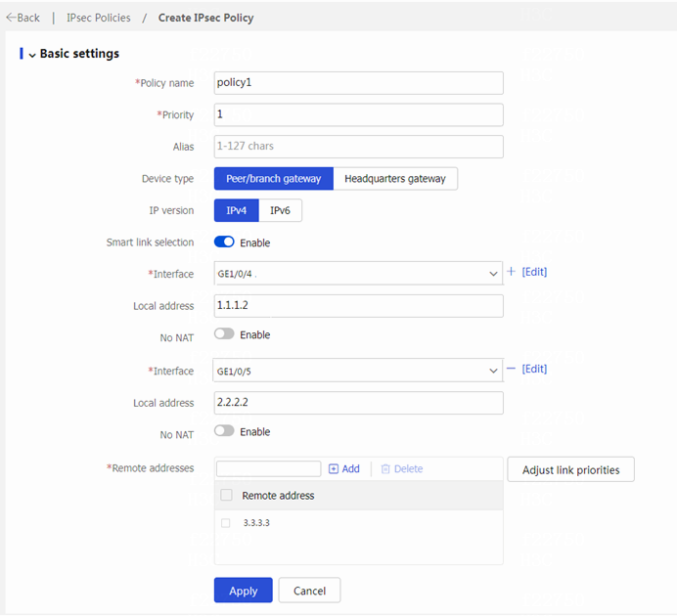Collapse the Basic settings section
This screenshot has width=677, height=616.
pos(32,55)
